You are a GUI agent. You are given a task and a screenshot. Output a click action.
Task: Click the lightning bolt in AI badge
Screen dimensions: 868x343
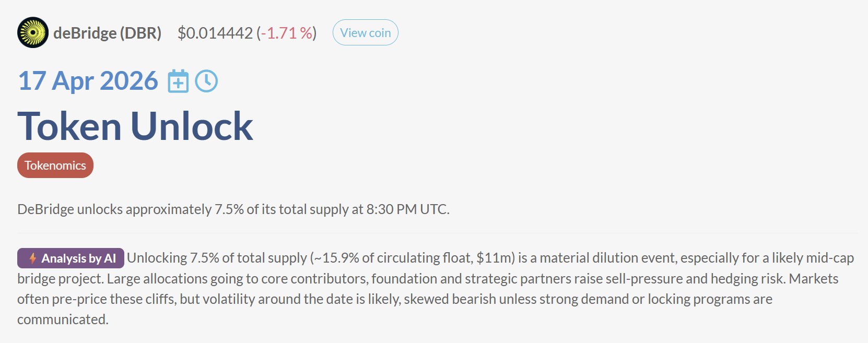coord(32,258)
